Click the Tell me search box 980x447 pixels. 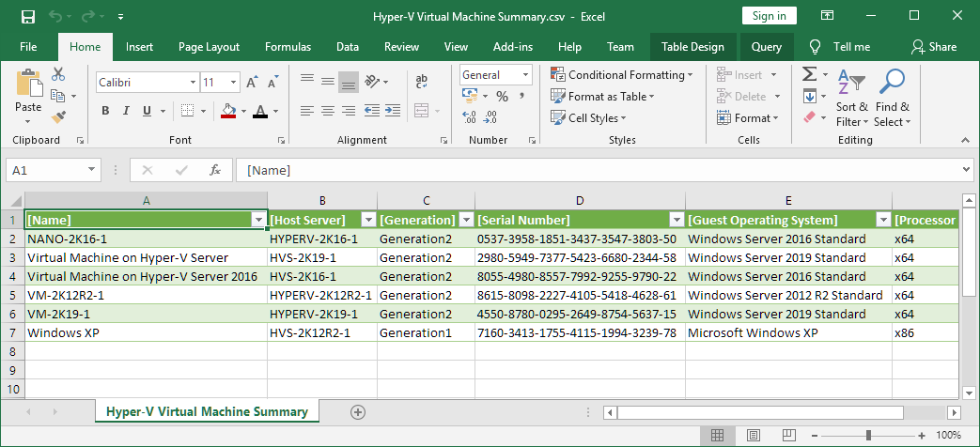point(841,47)
